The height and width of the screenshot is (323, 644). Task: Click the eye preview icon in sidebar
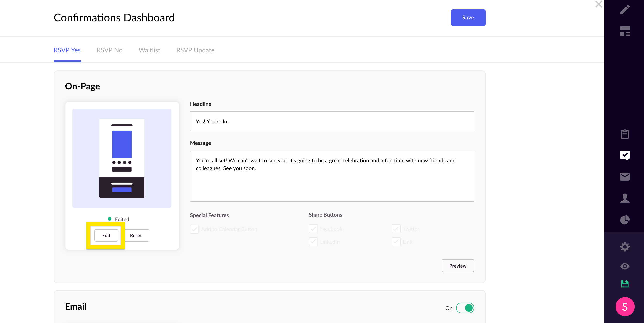[x=625, y=266]
